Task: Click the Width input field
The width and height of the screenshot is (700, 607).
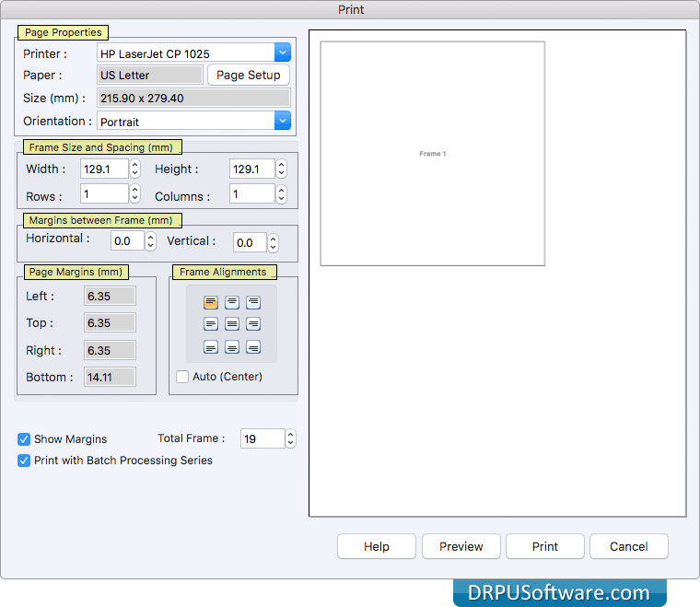Action: pyautogui.click(x=104, y=169)
